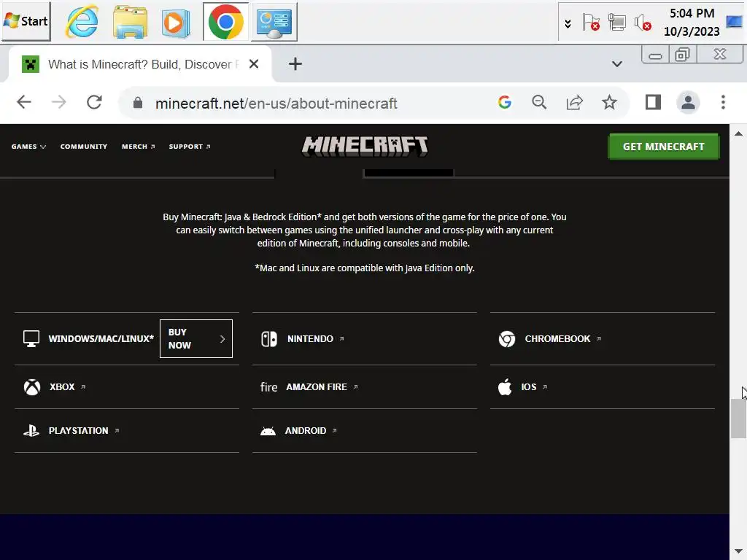Open the Chrome profile avatar
Viewport: 747px width, 560px height.
click(x=688, y=102)
